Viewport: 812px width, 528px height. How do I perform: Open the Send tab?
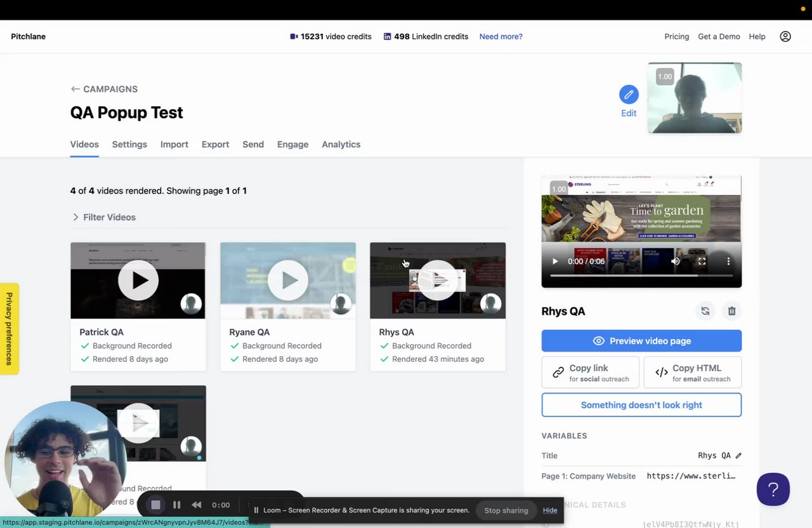(253, 145)
